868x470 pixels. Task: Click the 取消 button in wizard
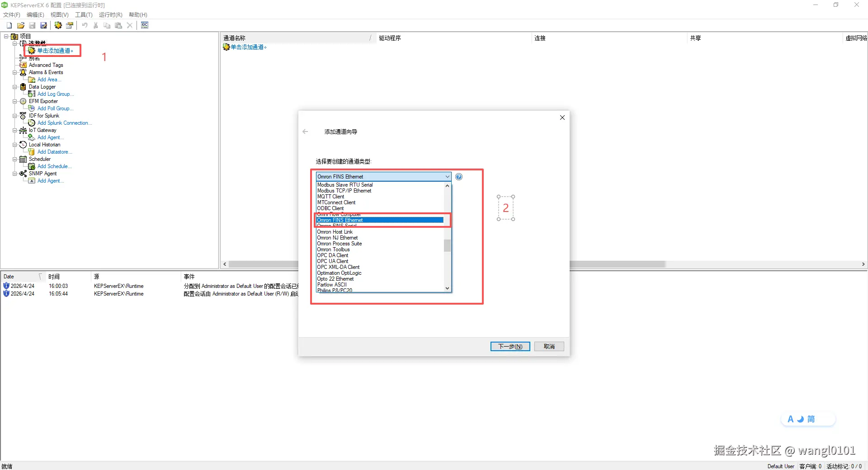click(549, 347)
